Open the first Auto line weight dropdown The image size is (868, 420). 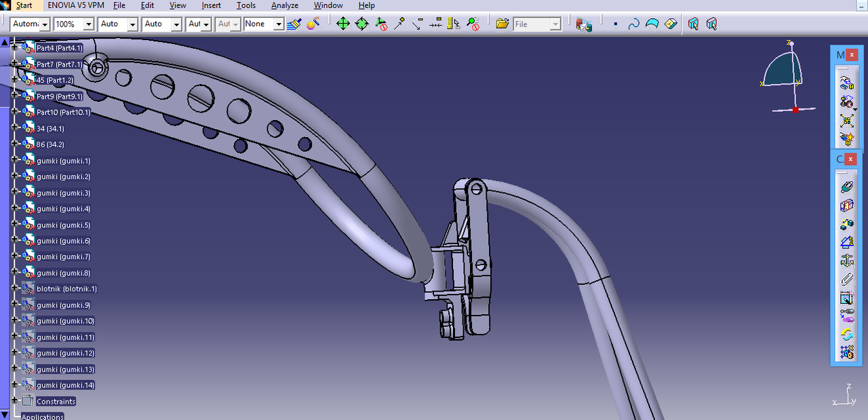(x=132, y=24)
